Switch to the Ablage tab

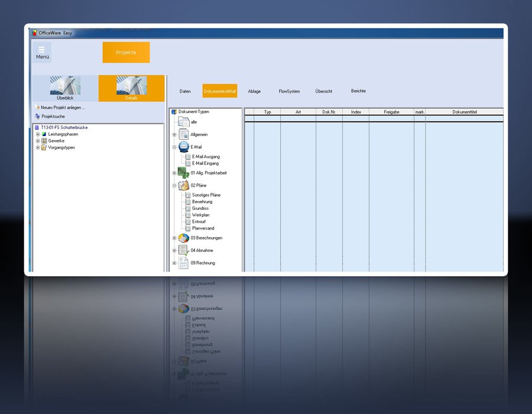coord(254,91)
